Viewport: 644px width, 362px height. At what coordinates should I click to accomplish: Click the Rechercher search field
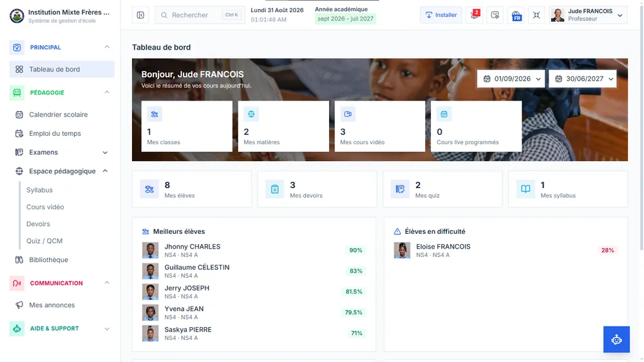coord(200,15)
